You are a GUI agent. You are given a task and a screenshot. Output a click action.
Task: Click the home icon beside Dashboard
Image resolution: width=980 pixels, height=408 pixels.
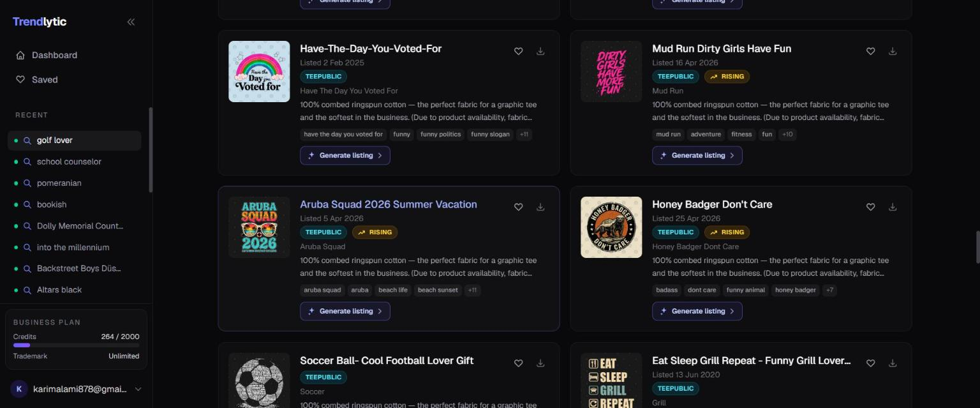pos(20,55)
